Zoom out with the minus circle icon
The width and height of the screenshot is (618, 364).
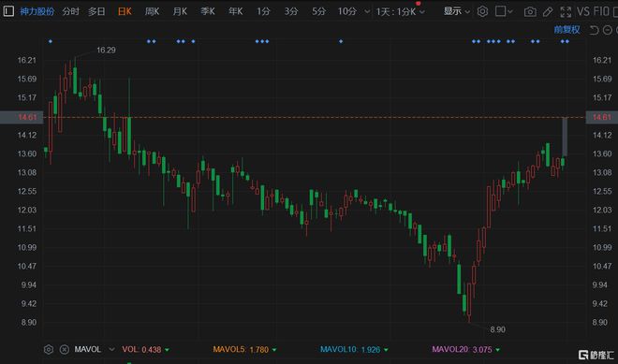click(608, 30)
